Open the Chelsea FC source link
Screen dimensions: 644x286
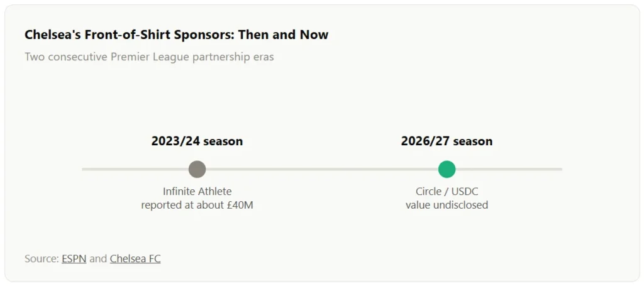pos(135,259)
